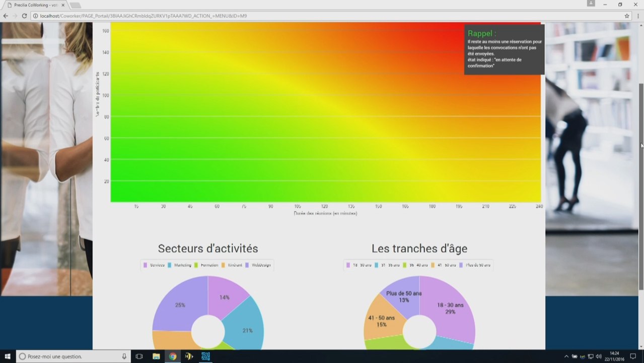The image size is (644, 363).
Task: Close the Precilia CoWorking tab
Action: pyautogui.click(x=63, y=5)
